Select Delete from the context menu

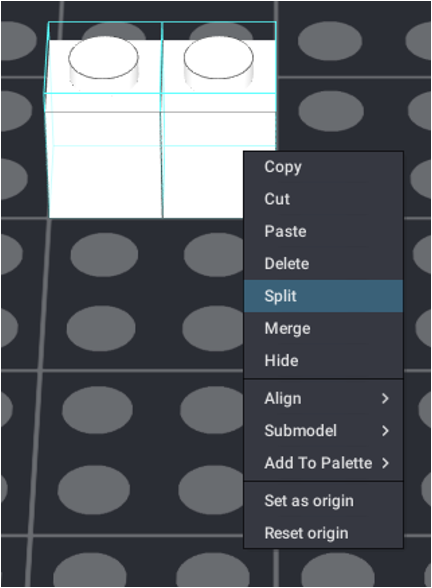point(323,264)
